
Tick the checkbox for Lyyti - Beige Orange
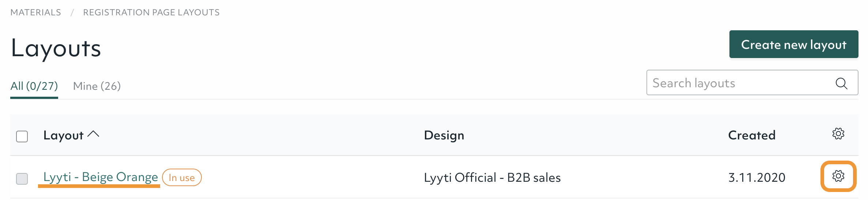(x=22, y=179)
